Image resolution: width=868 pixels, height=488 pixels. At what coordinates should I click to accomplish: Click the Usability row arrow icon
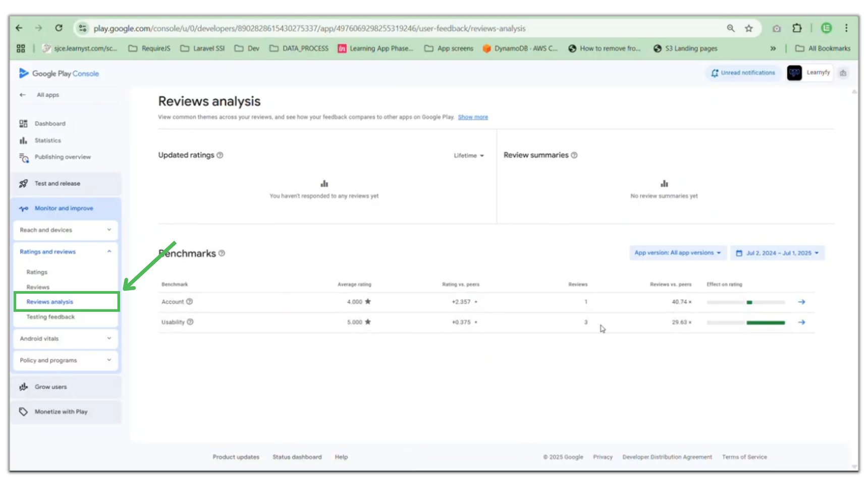(x=801, y=322)
